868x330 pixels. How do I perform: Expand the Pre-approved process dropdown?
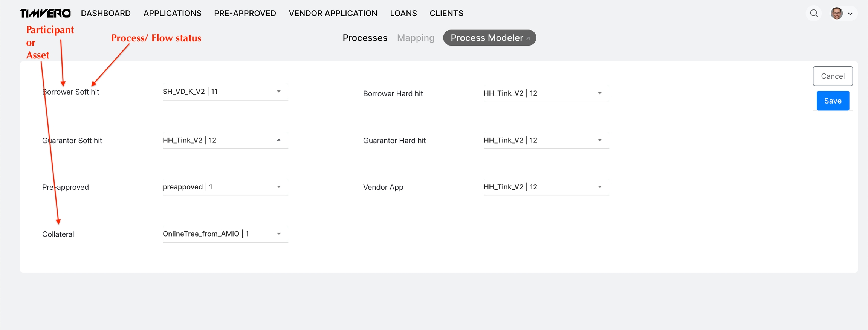pos(278,187)
